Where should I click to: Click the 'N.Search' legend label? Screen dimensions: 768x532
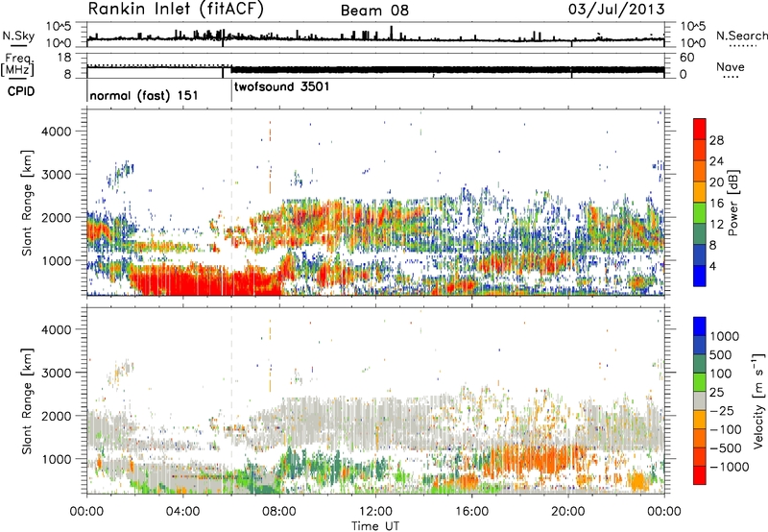[741, 36]
